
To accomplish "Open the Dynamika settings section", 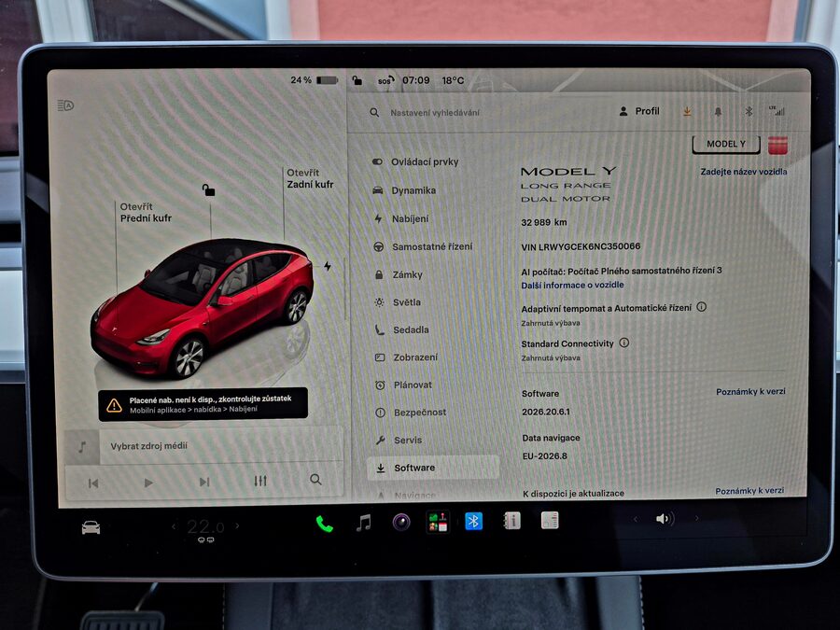I will pos(413,190).
